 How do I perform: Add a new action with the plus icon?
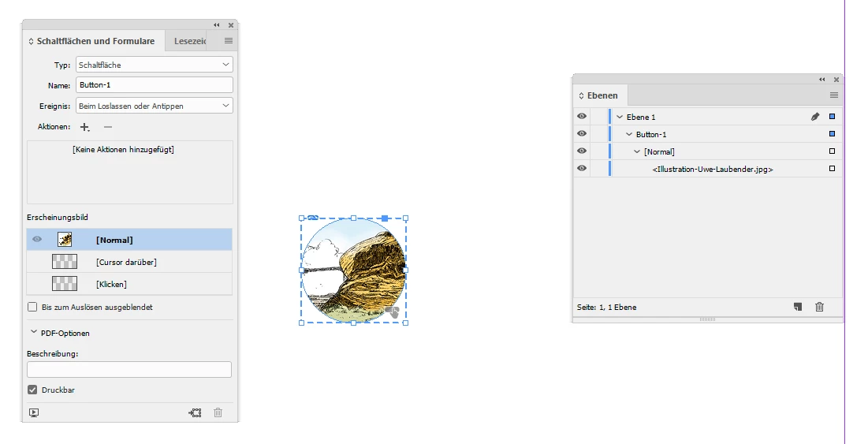(x=84, y=127)
